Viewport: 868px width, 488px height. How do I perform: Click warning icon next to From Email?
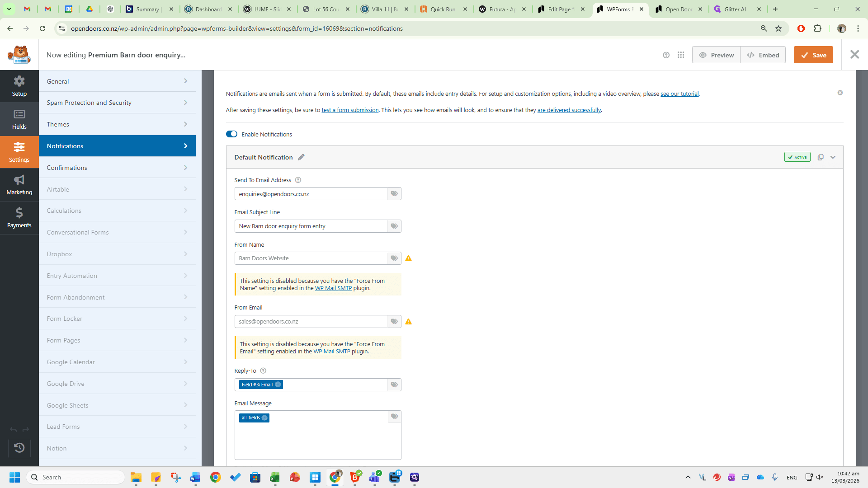[x=408, y=322]
